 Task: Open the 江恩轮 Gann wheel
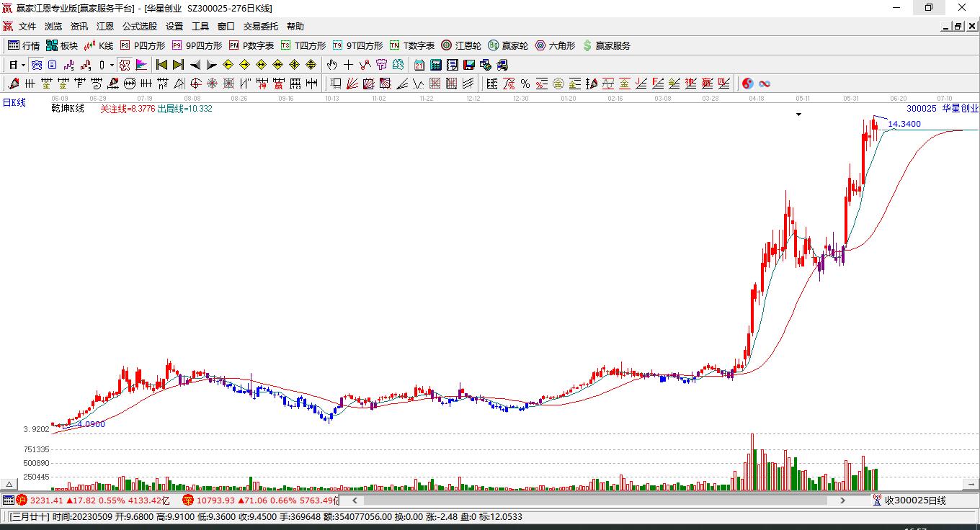[x=461, y=45]
